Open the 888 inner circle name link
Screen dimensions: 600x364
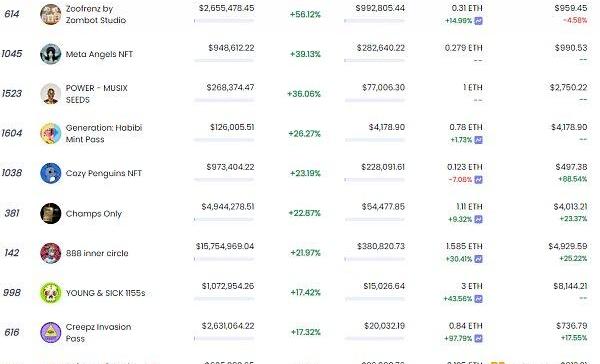97,253
